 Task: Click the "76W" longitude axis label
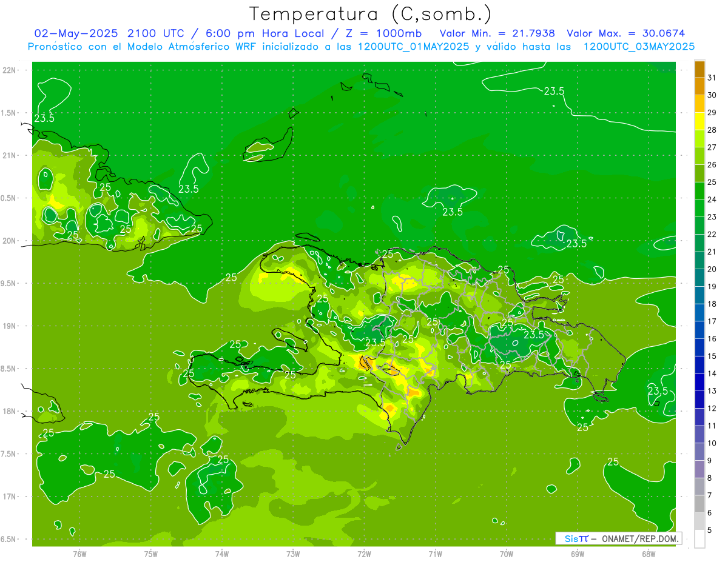pos(79,554)
